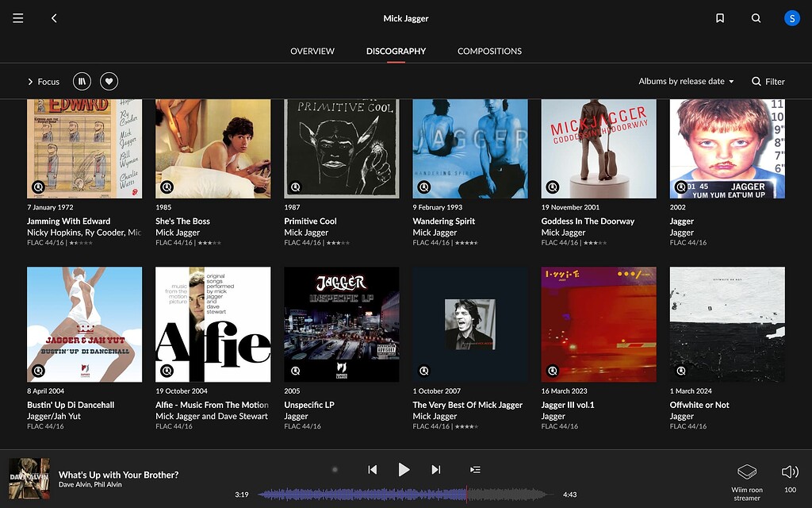Image resolution: width=812 pixels, height=508 pixels.
Task: Open search from the top bar
Action: point(756,17)
